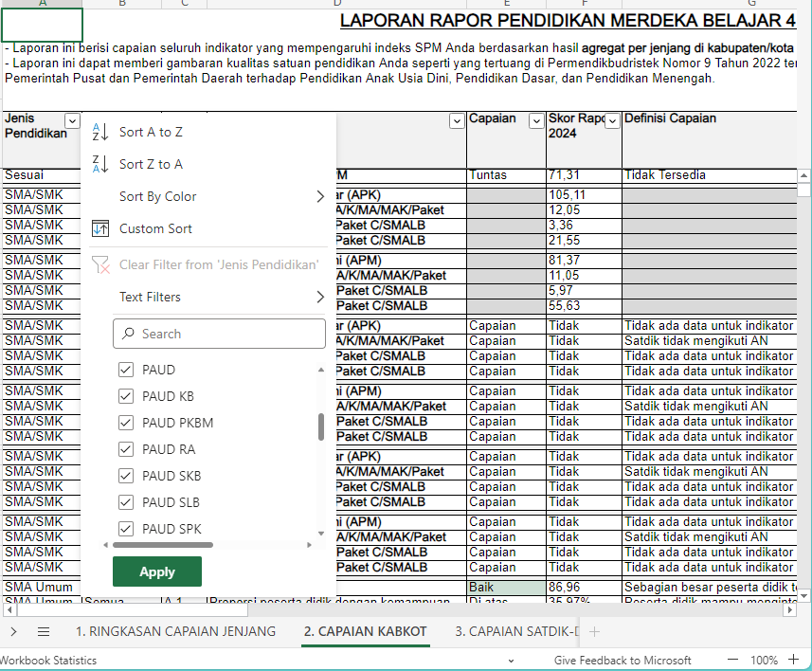Uncheck the PAUD PKBM checkbox

(x=125, y=423)
